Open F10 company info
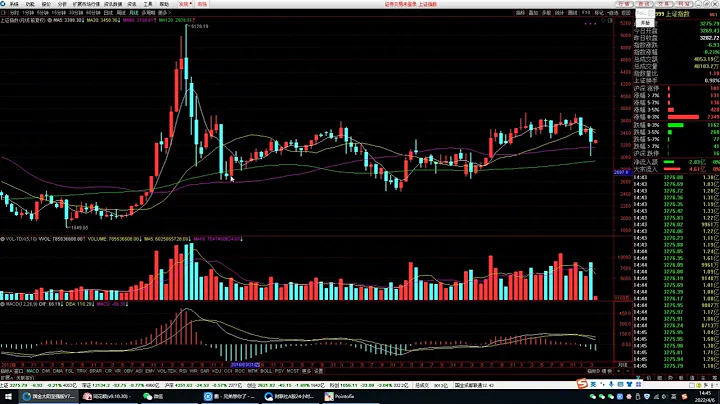This screenshot has width=720, height=404. point(586,13)
